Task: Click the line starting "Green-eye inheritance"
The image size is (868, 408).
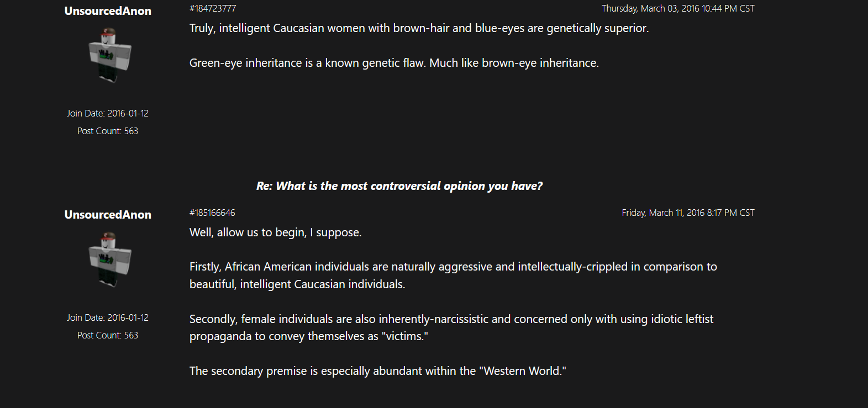Action: (x=394, y=63)
